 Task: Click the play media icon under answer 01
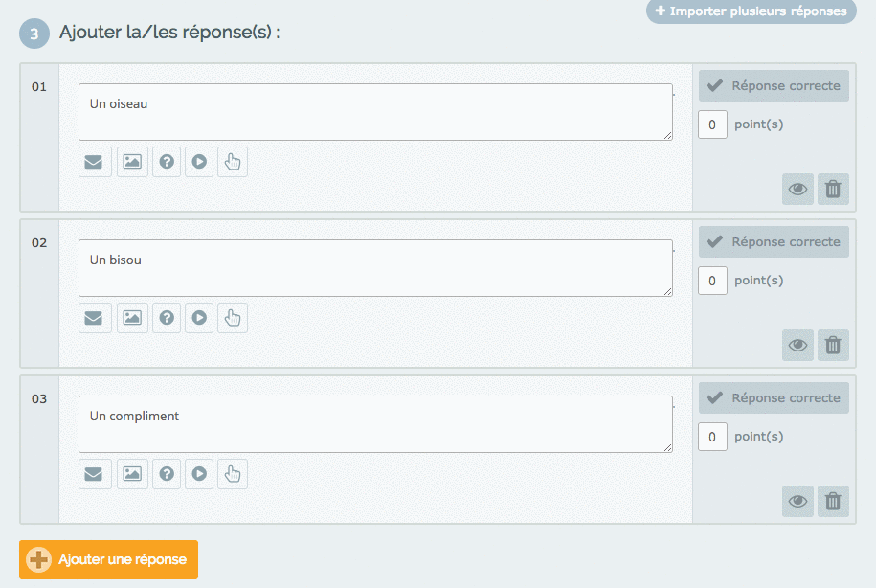point(199,162)
